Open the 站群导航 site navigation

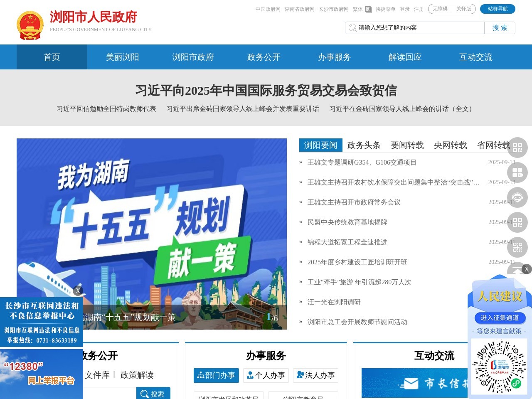(498, 9)
